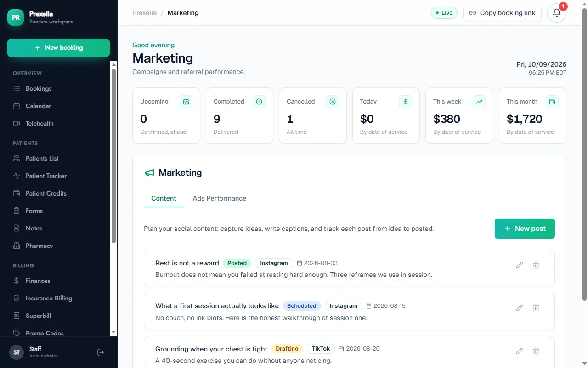The width and height of the screenshot is (588, 368).
Task: Click the main page vertical scrollbar
Action: click(x=584, y=154)
